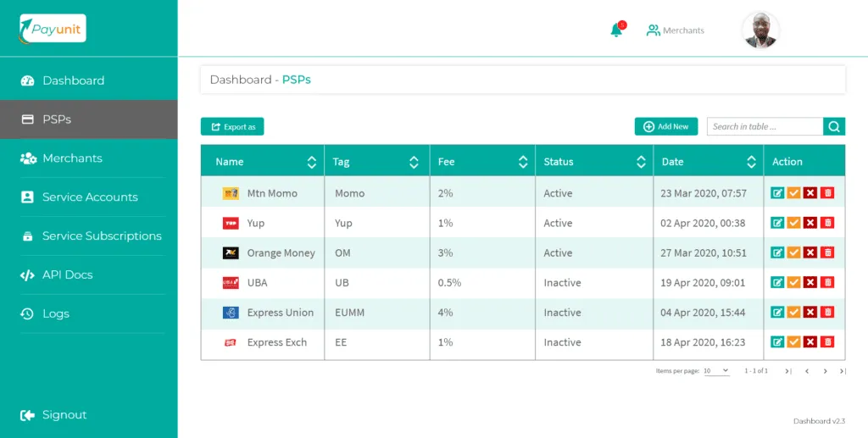Click X icon for Orange Money
868x438 pixels.
click(x=810, y=252)
